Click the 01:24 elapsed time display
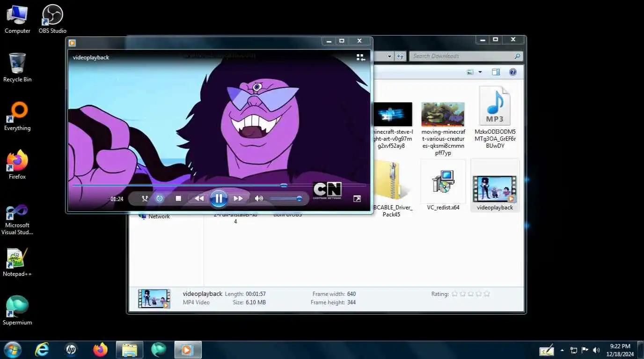This screenshot has height=359, width=644. point(117,199)
